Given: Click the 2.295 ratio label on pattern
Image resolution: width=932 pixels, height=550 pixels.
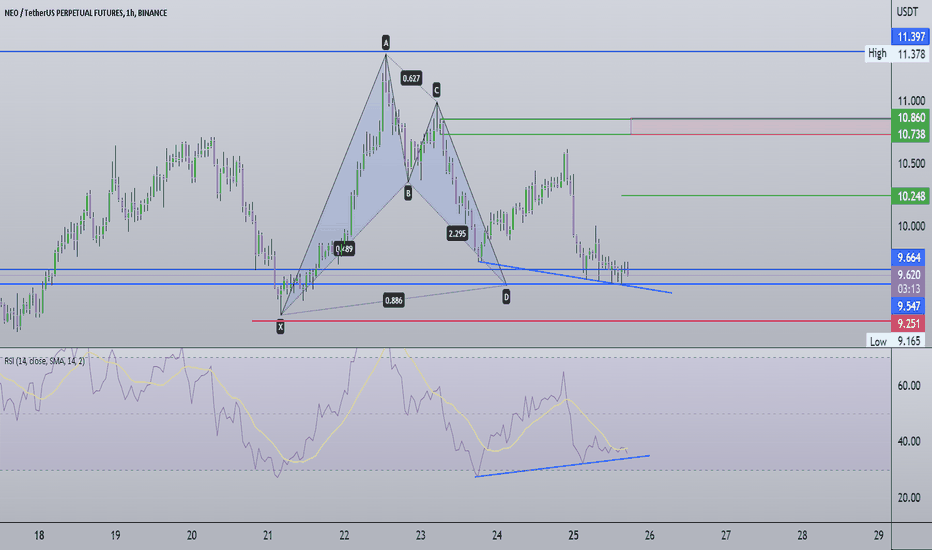Looking at the screenshot, I should [457, 234].
